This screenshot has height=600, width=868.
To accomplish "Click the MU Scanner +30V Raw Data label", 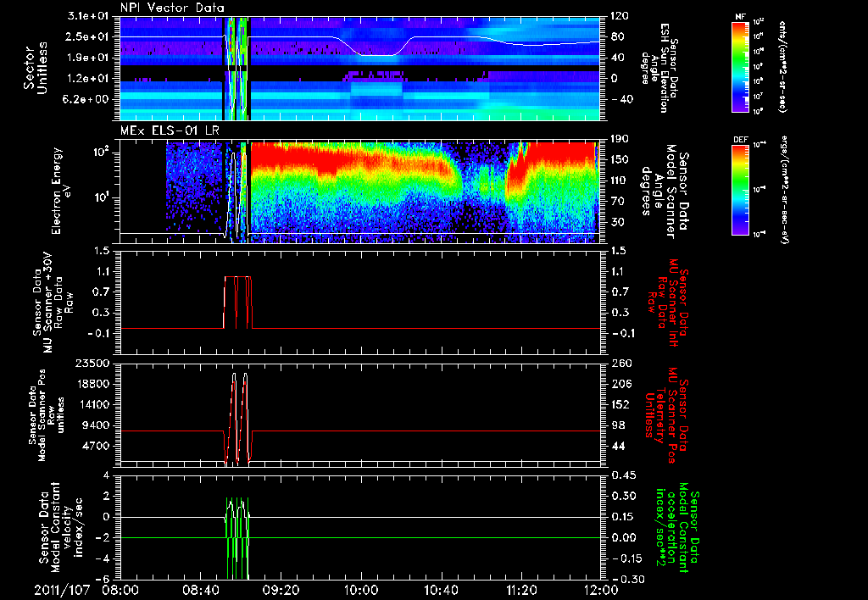I will (x=53, y=303).
